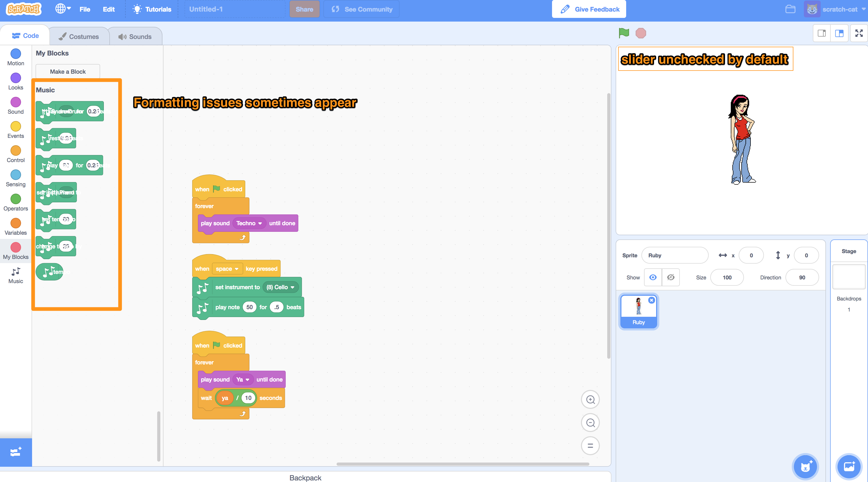This screenshot has width=868, height=482.
Task: Select the Stage backdrop thumbnail
Action: pyautogui.click(x=849, y=277)
